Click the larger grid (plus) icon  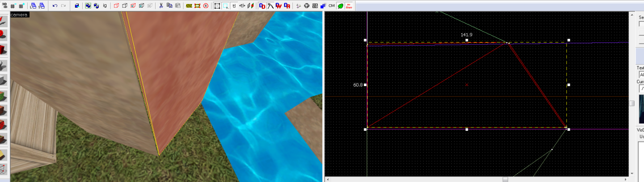(x=21, y=6)
